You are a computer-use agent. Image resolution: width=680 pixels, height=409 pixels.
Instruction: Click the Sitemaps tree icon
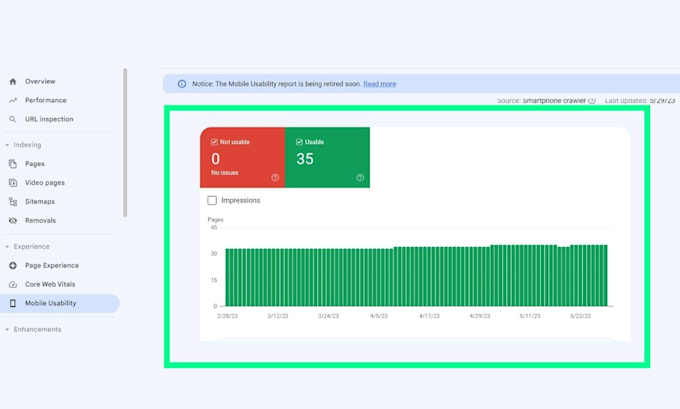pos(13,201)
